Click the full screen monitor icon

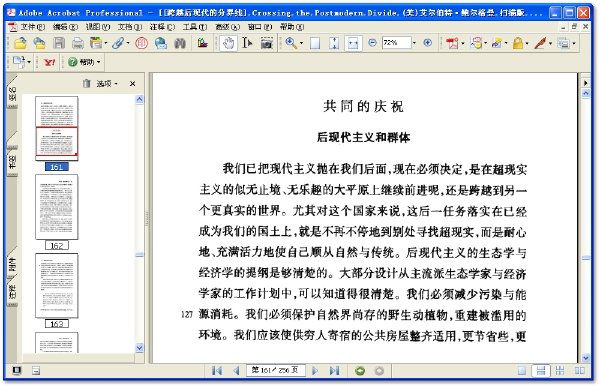click(x=16, y=370)
